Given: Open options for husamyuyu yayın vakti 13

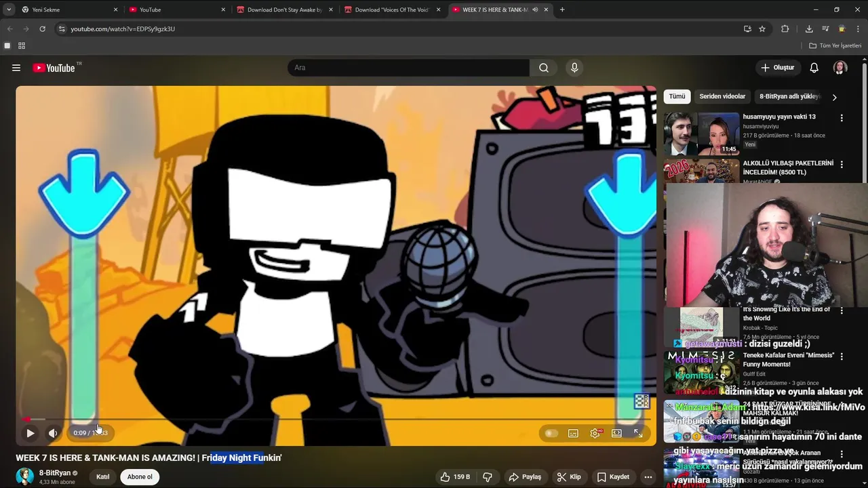Looking at the screenshot, I should 842,118.
